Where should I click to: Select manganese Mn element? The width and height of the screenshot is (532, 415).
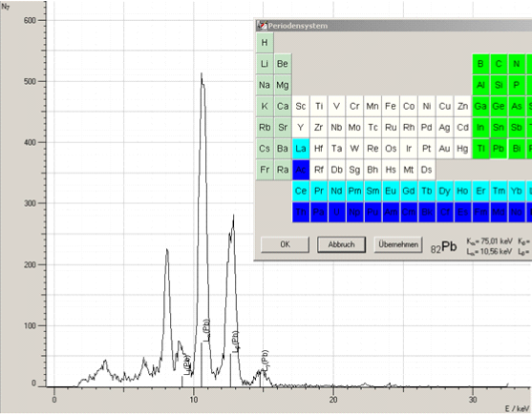point(372,107)
